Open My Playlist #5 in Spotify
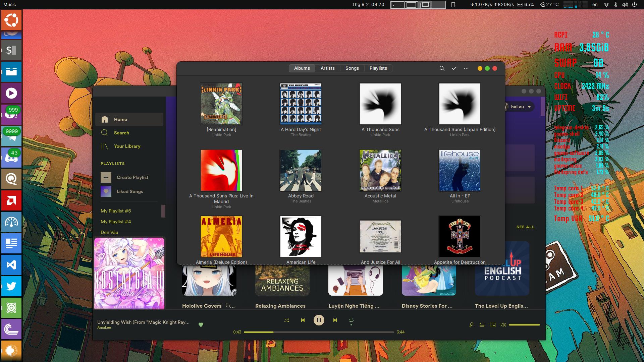This screenshot has height=362, width=644. pyautogui.click(x=116, y=211)
